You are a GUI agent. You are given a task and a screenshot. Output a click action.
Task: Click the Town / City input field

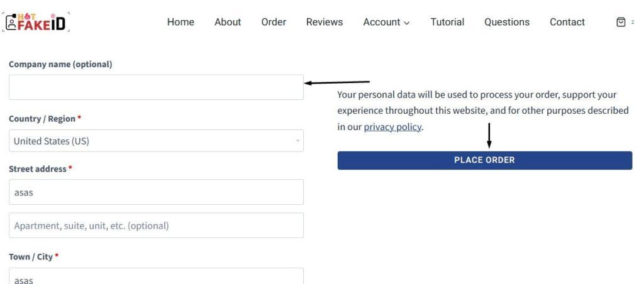(x=156, y=276)
